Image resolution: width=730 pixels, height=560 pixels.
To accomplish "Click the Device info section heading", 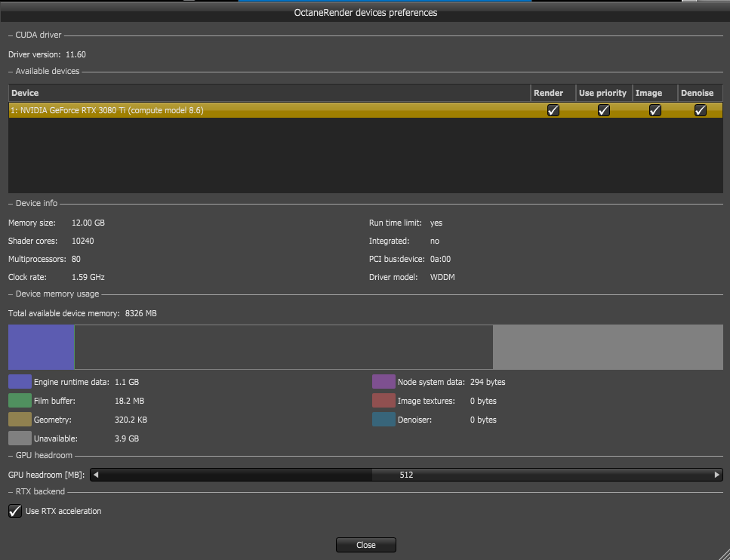I will tap(36, 203).
